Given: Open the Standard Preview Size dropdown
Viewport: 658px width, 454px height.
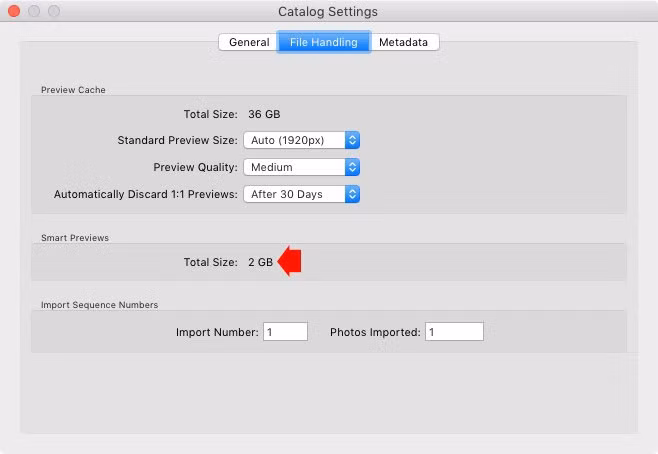Looking at the screenshot, I should click(301, 140).
